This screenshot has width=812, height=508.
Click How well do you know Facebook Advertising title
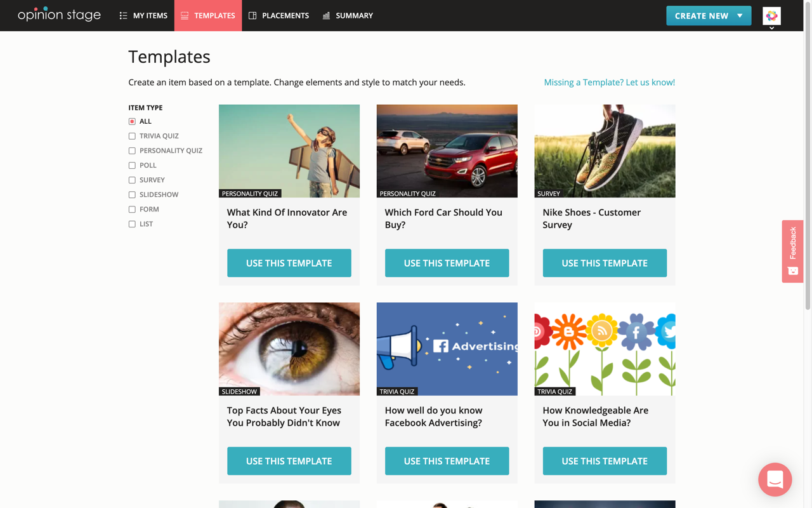point(433,417)
